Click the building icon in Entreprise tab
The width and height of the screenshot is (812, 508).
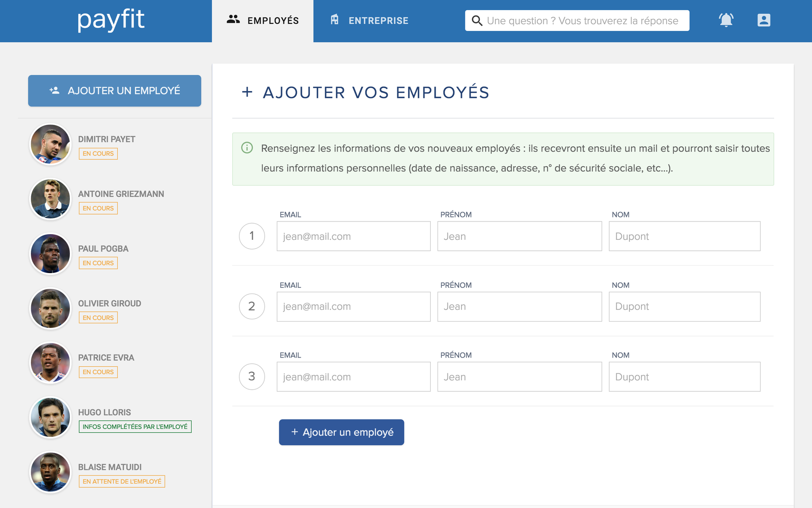(x=335, y=20)
